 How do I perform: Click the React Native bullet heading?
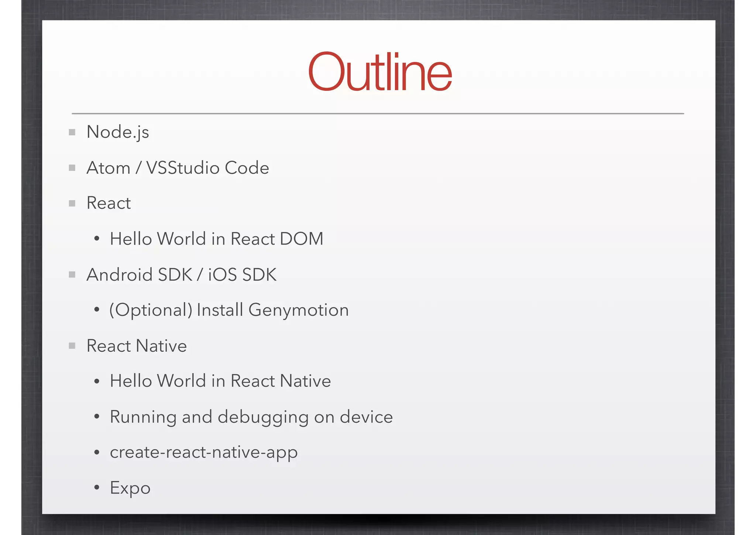[137, 346]
